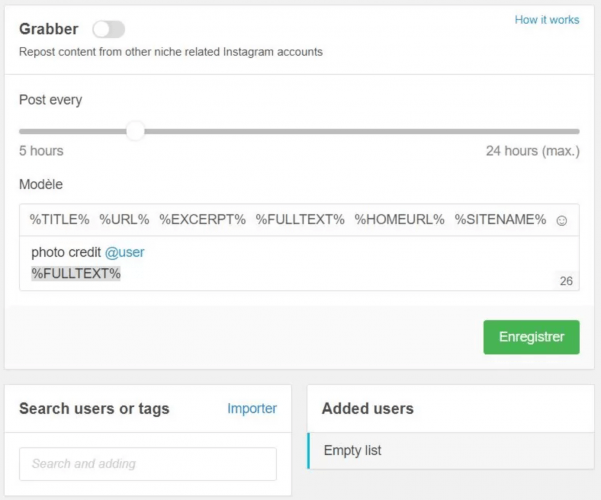Insert the %URL% template tag

tap(124, 219)
